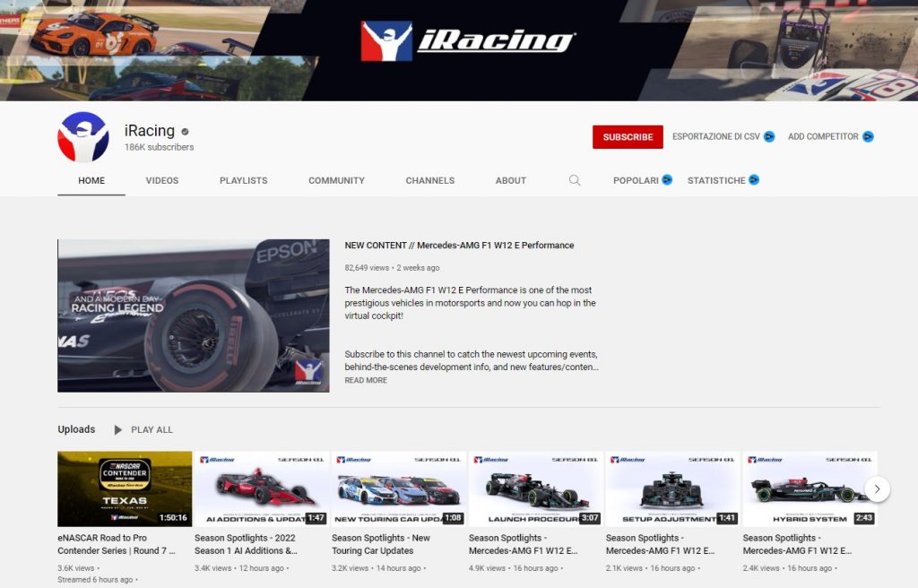Open the Home tab
Viewport: 918px width, 588px height.
[x=91, y=180]
